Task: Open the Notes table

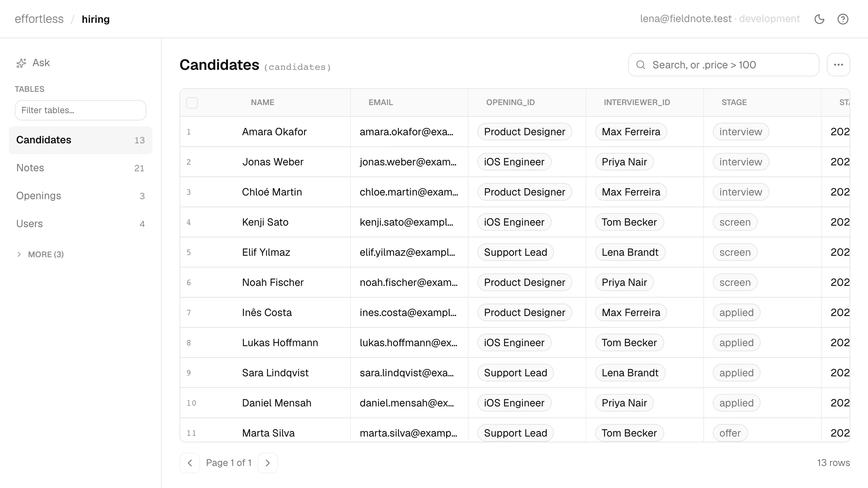Action: (81, 168)
